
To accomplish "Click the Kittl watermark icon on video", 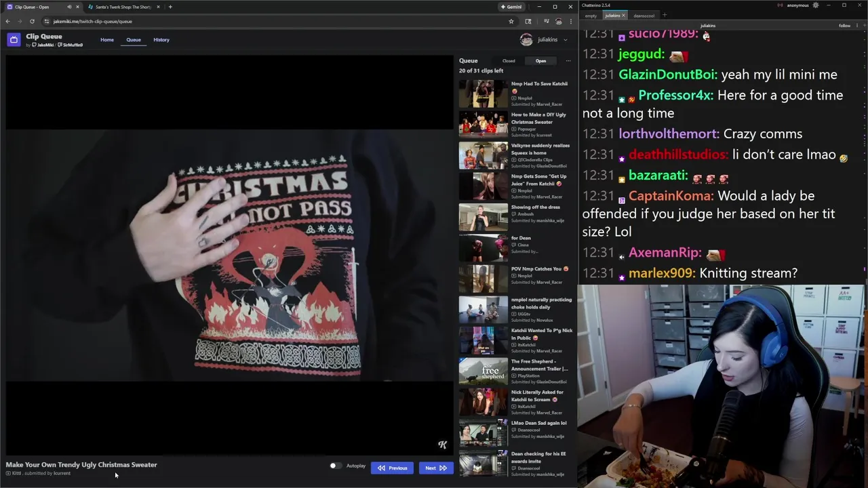I will pyautogui.click(x=442, y=445).
